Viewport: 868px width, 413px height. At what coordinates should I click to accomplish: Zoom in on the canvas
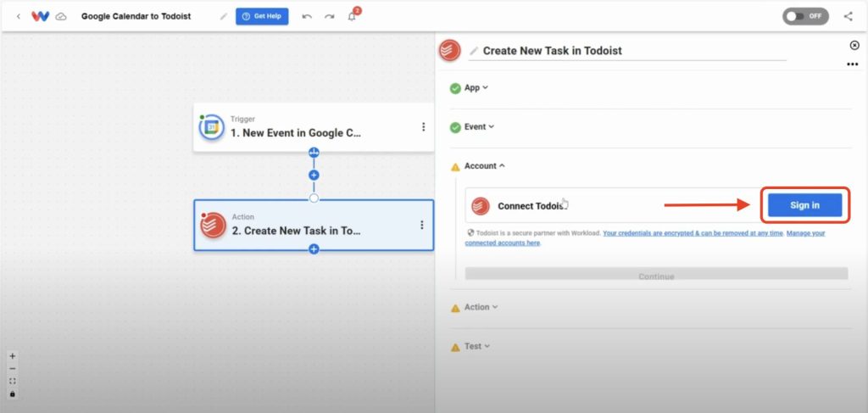coord(13,356)
